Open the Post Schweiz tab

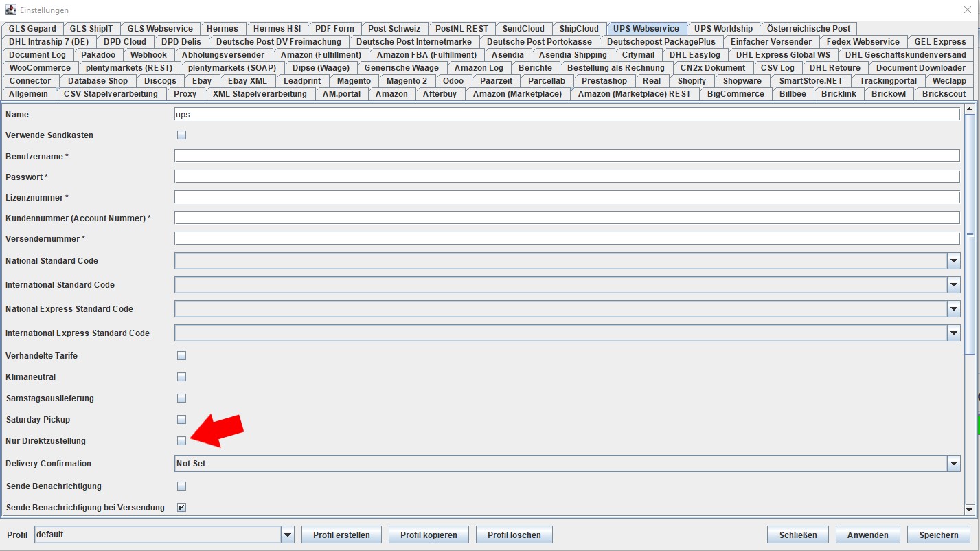395,29
